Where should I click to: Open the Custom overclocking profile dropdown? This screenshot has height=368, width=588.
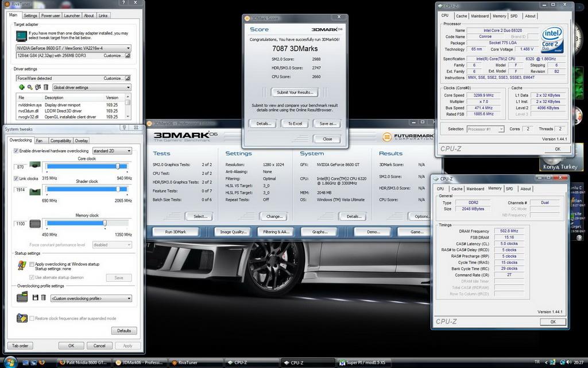click(91, 298)
